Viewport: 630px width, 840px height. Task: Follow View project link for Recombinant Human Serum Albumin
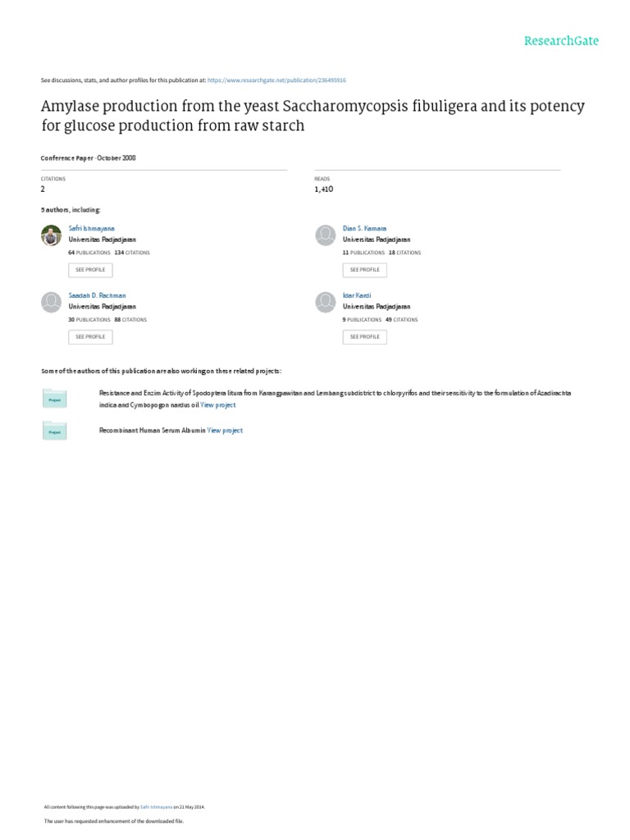(x=226, y=430)
